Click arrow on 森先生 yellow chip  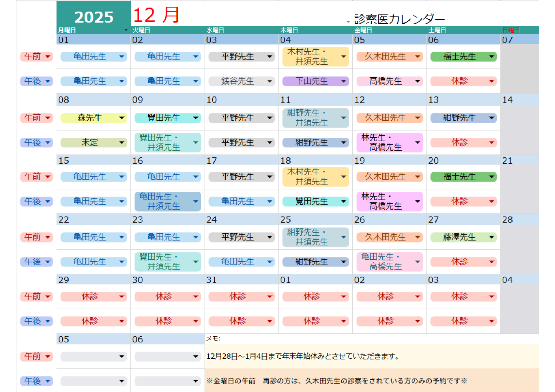[122, 118]
